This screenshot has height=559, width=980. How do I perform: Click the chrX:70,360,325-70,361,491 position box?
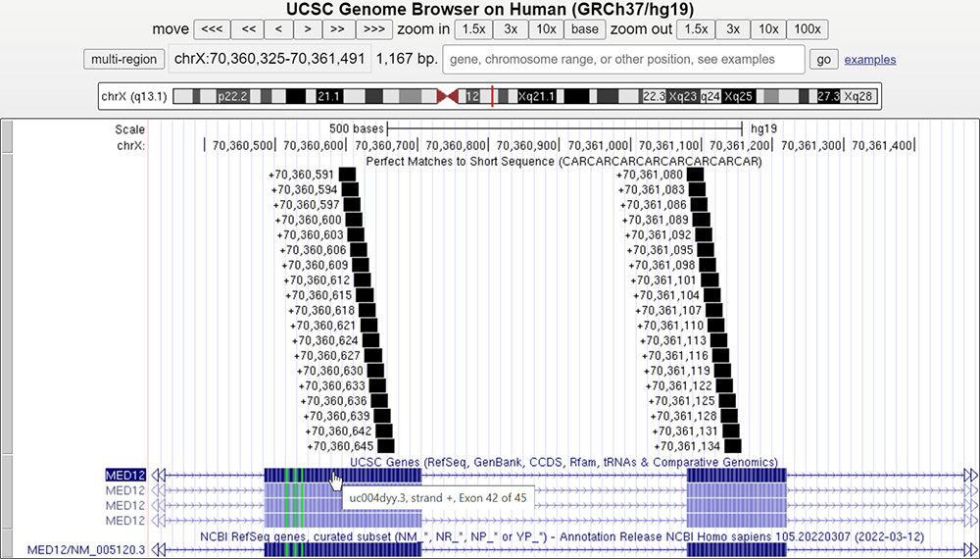(269, 59)
